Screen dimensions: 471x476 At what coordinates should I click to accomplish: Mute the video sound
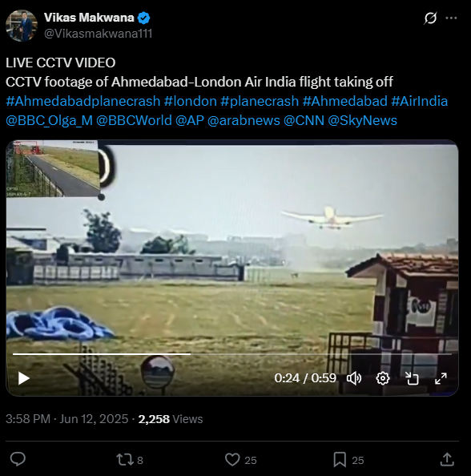(354, 378)
